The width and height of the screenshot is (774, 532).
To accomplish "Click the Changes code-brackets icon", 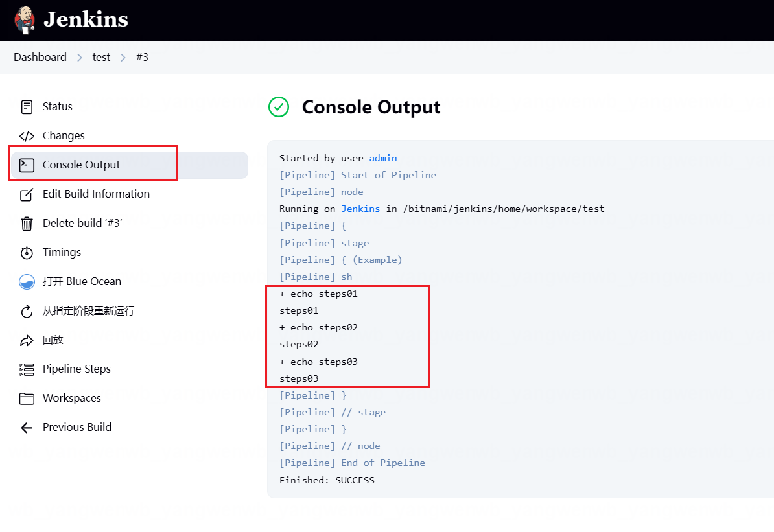I will tap(27, 135).
